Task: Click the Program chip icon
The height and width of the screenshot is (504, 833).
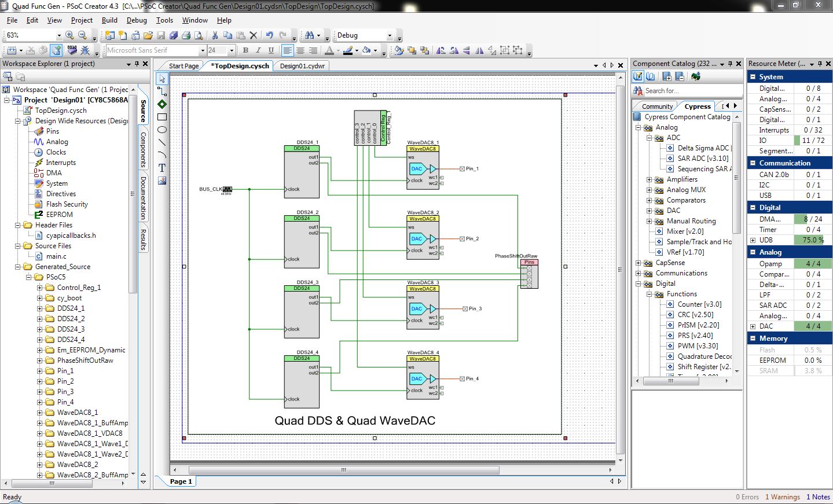Action: point(72,50)
